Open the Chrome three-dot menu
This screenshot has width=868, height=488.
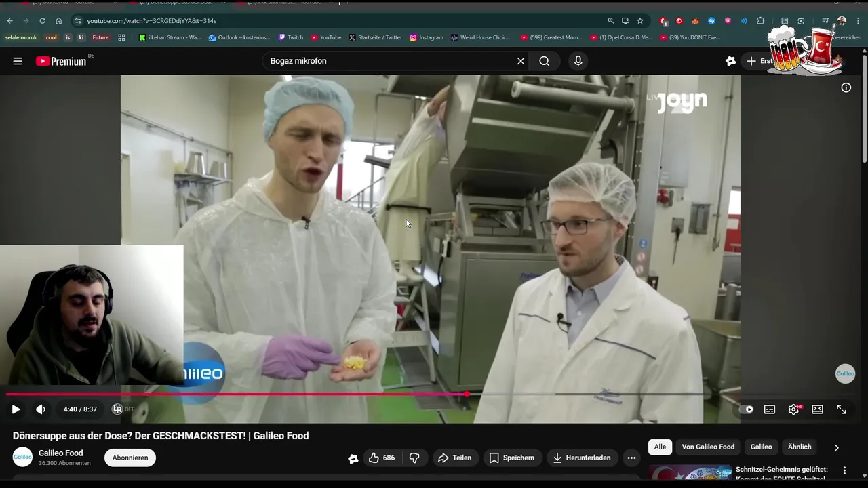[x=859, y=21]
